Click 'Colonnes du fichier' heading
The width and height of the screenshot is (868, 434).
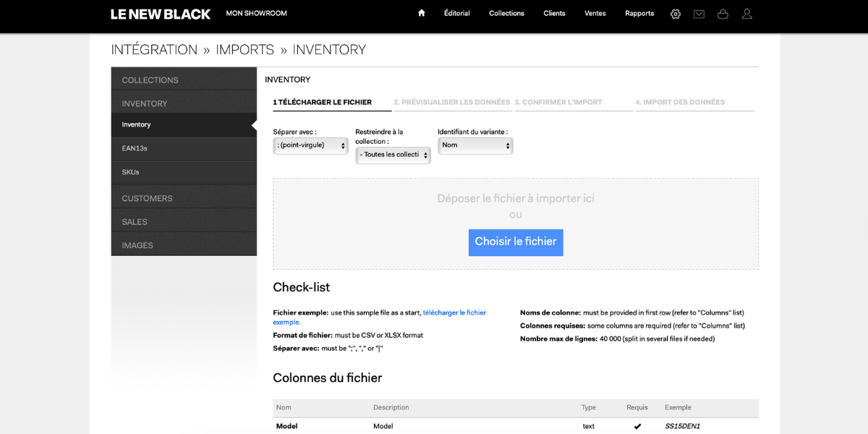click(328, 378)
